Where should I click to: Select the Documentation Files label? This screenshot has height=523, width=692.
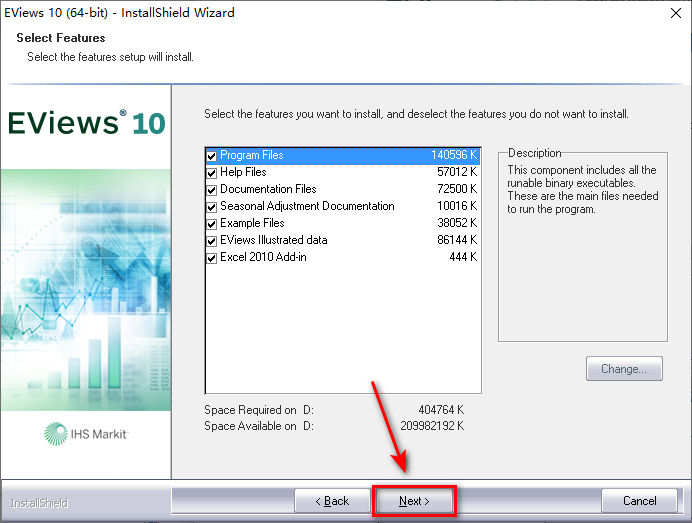268,189
